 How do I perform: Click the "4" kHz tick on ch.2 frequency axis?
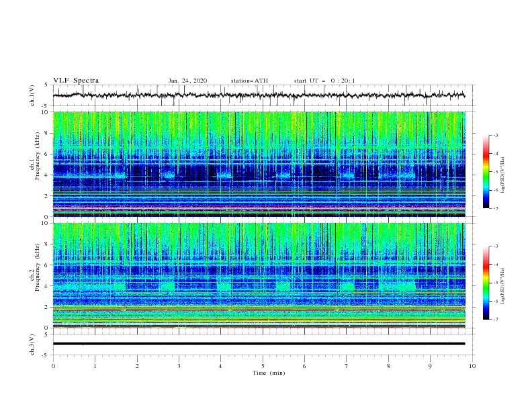pos(47,286)
